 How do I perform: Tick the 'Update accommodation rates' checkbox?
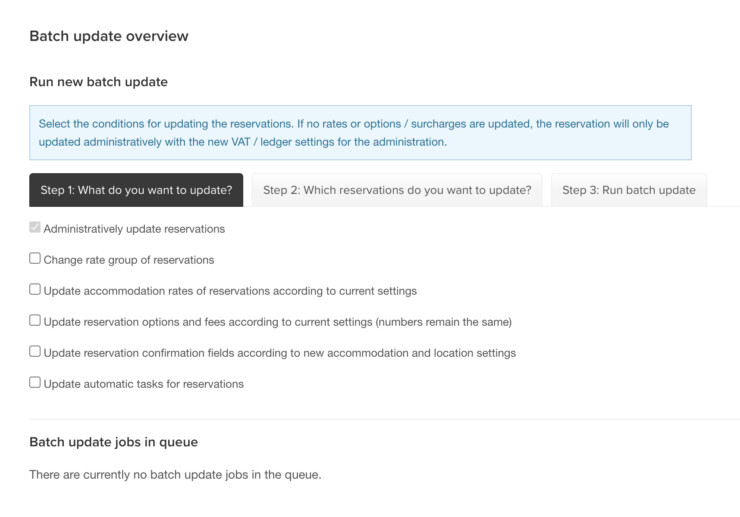pos(35,290)
